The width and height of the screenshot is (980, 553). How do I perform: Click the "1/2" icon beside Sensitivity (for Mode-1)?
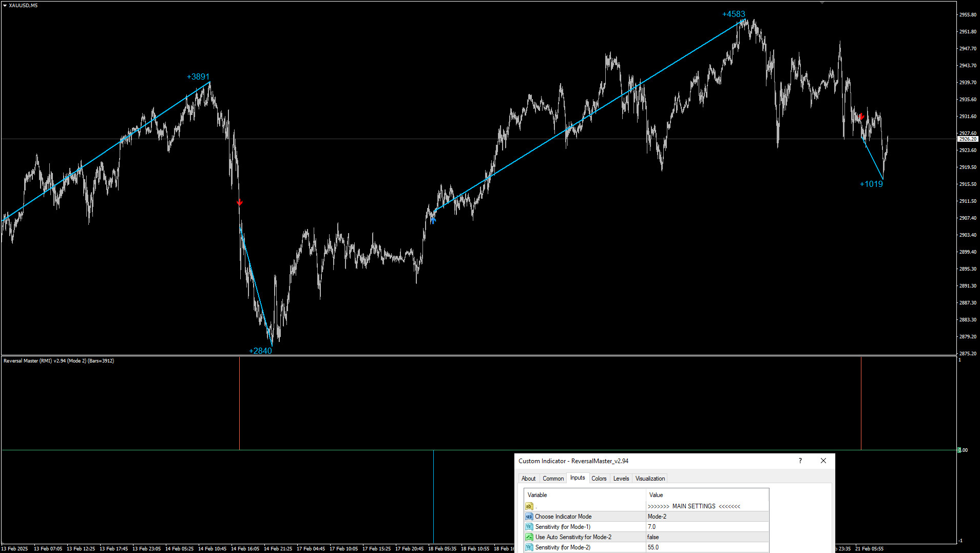pyautogui.click(x=529, y=526)
